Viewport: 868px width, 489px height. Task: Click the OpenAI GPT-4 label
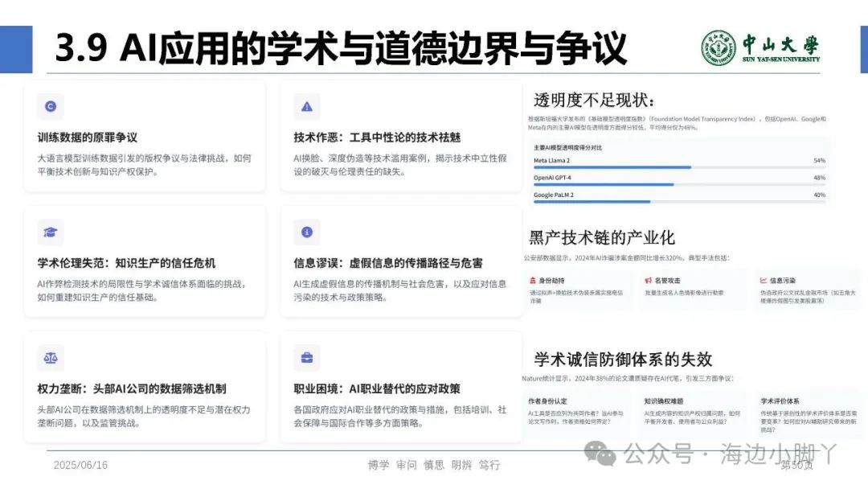point(552,178)
